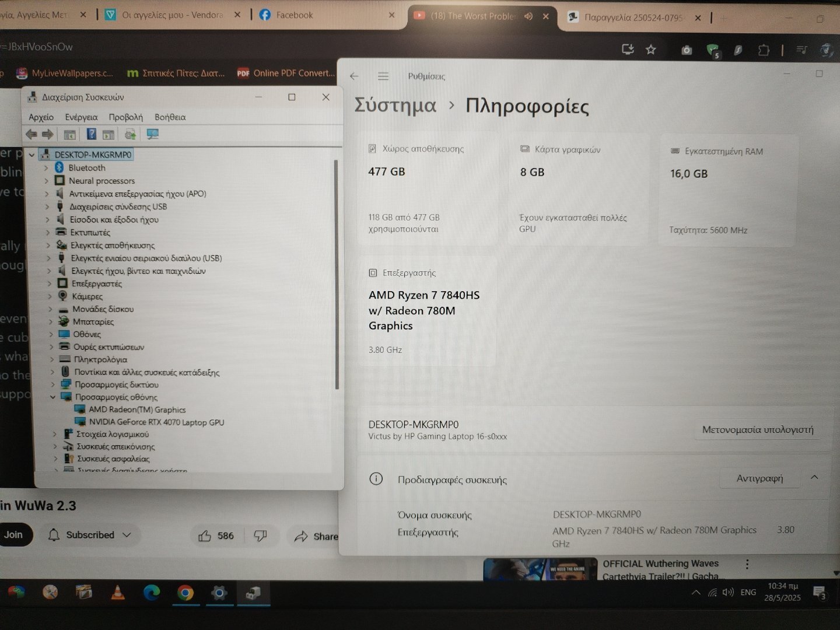Open the notification center icon
Image resolution: width=840 pixels, height=630 pixels.
(820, 594)
